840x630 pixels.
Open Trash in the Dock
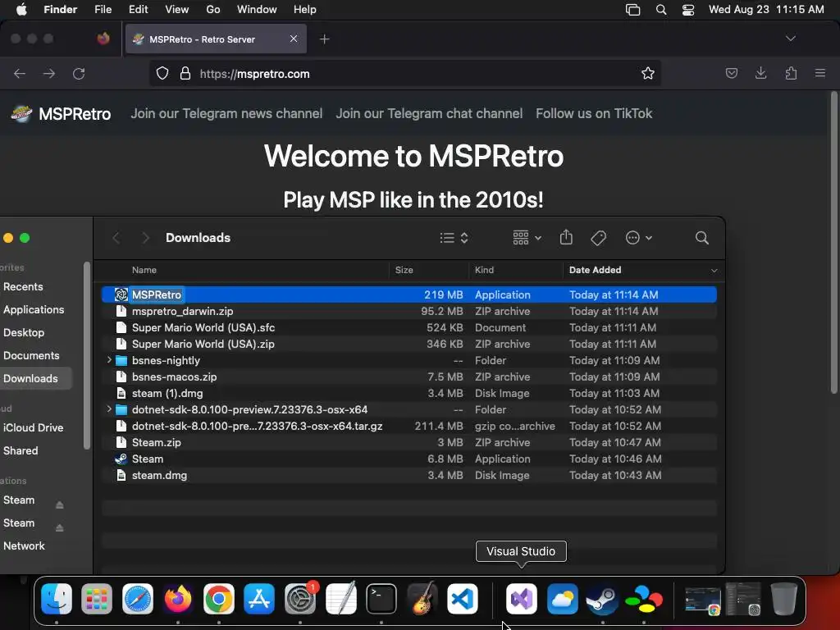coord(783,598)
